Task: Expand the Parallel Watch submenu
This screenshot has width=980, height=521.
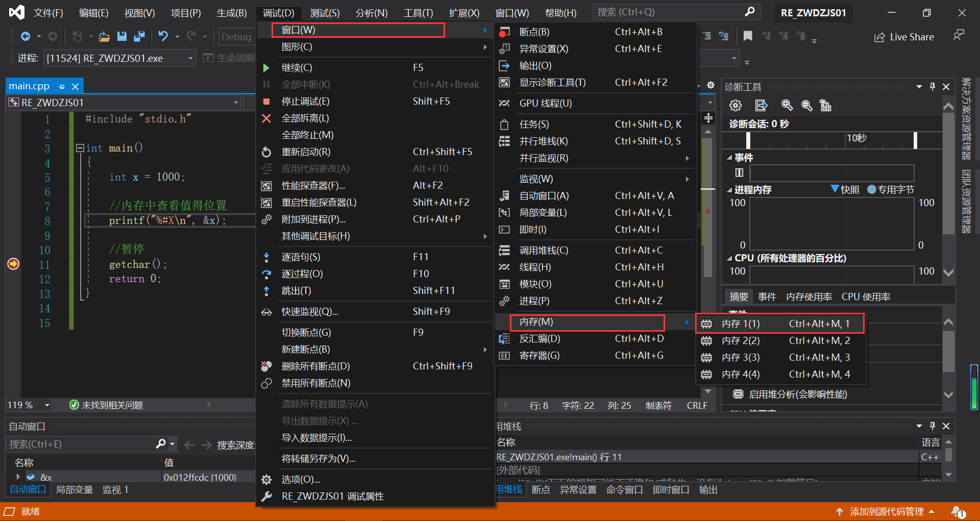Action: (x=595, y=158)
